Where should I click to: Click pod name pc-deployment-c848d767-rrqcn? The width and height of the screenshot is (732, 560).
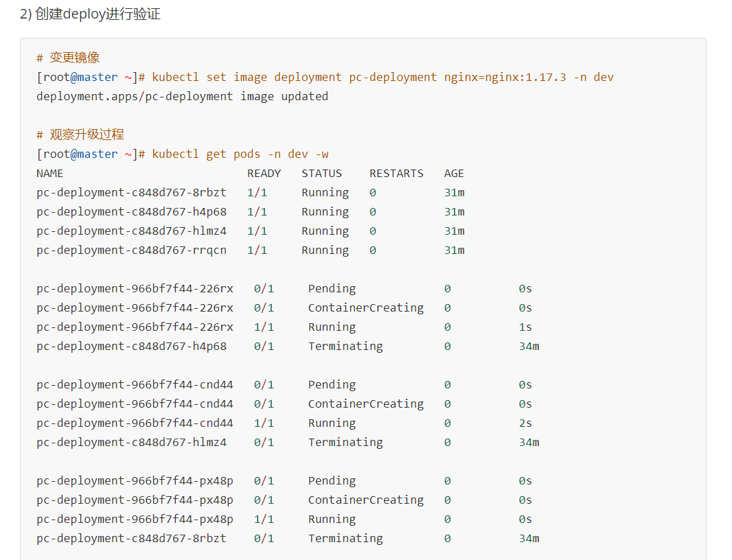131,250
